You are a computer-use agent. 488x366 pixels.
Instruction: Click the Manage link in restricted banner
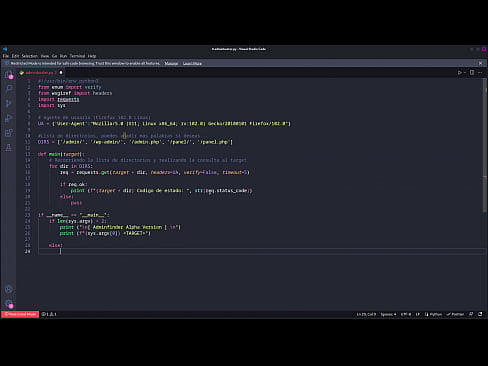pos(171,63)
